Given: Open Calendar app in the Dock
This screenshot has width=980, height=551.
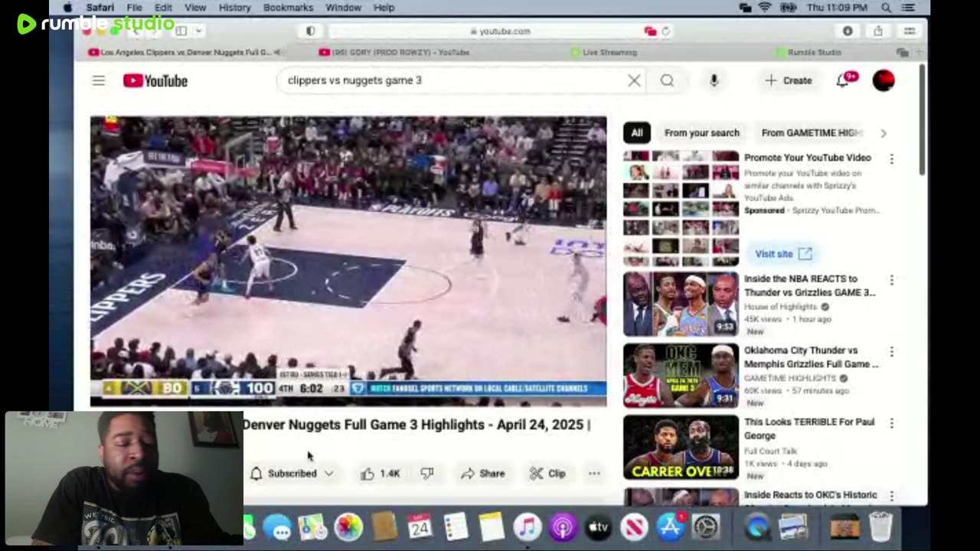Looking at the screenshot, I should 420,527.
